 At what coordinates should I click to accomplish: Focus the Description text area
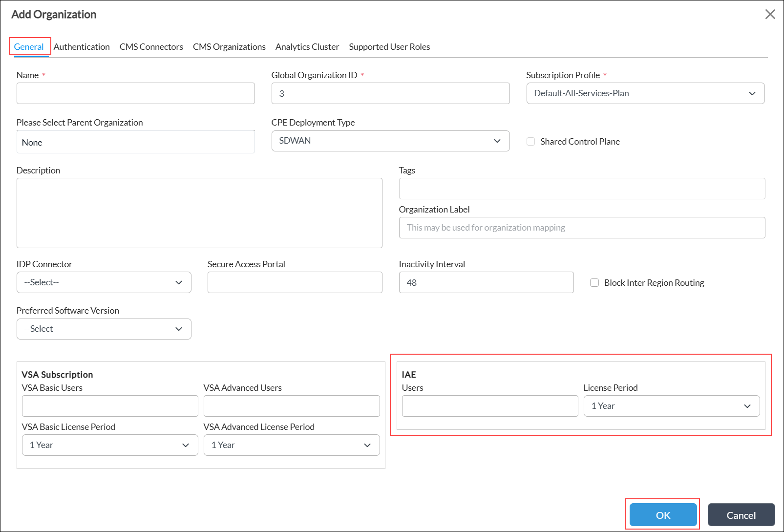tap(199, 213)
